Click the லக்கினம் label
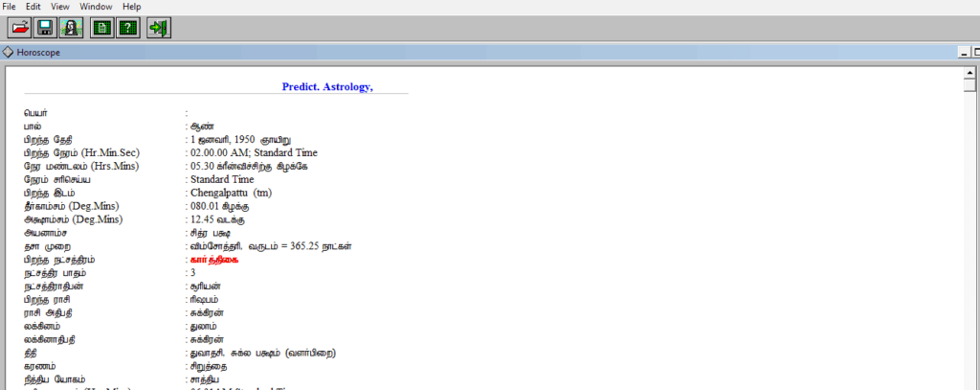The image size is (980, 390). [x=42, y=326]
